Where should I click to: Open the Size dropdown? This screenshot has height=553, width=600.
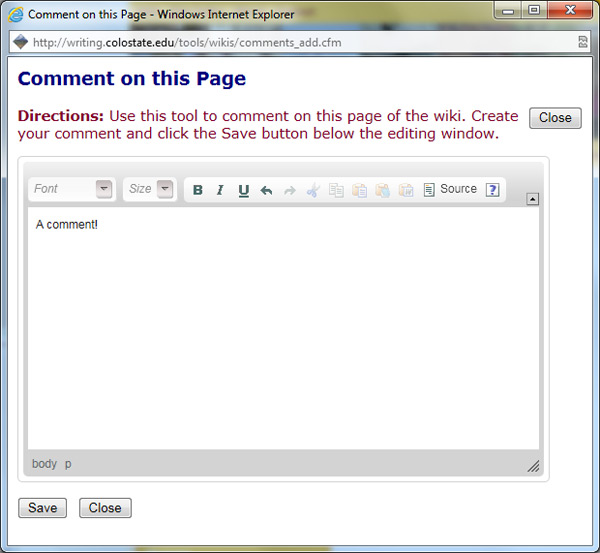(x=150, y=189)
